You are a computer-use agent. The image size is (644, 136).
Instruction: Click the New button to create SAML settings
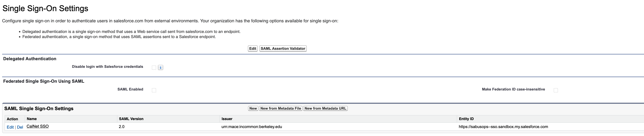point(253,108)
